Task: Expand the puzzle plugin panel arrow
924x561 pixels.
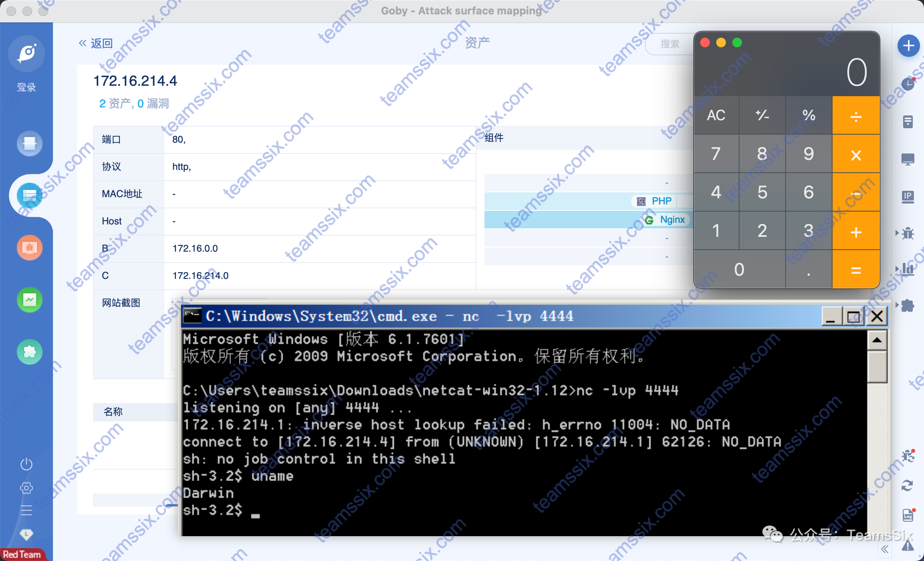Action: (x=898, y=305)
